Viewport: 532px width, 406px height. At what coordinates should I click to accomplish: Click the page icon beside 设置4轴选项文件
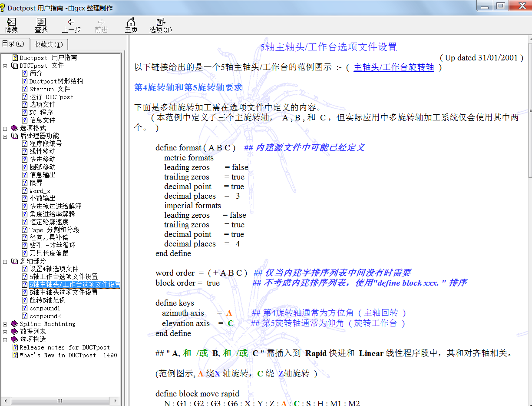(25, 269)
